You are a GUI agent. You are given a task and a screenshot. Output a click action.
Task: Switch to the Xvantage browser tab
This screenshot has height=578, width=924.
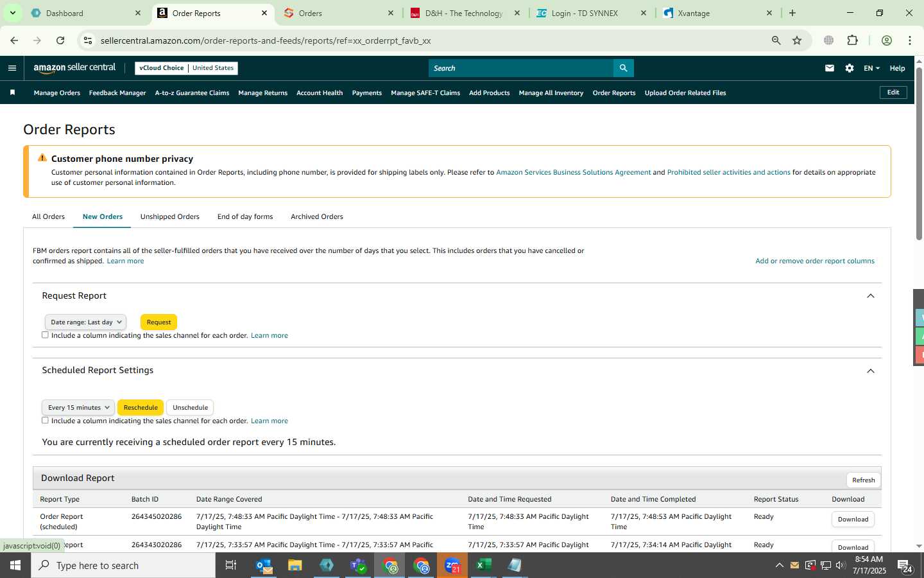(x=717, y=13)
